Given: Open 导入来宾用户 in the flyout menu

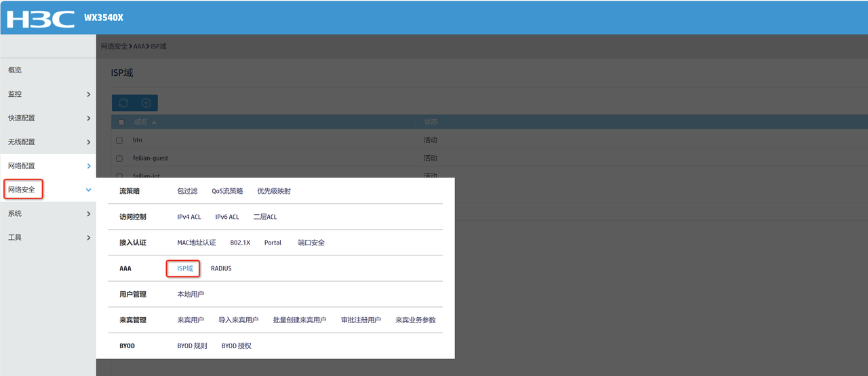Looking at the screenshot, I should (x=239, y=320).
